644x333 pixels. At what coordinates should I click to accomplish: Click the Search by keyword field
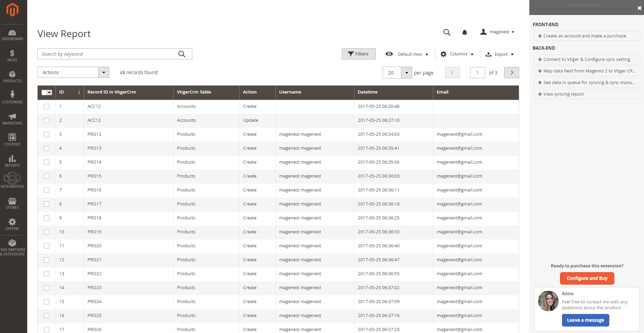(107, 54)
